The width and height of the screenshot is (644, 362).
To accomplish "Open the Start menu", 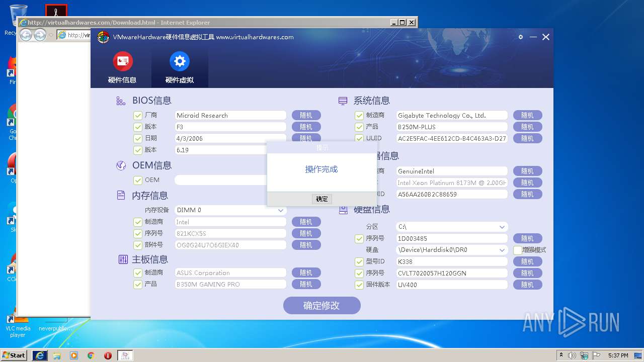I will pyautogui.click(x=14, y=355).
